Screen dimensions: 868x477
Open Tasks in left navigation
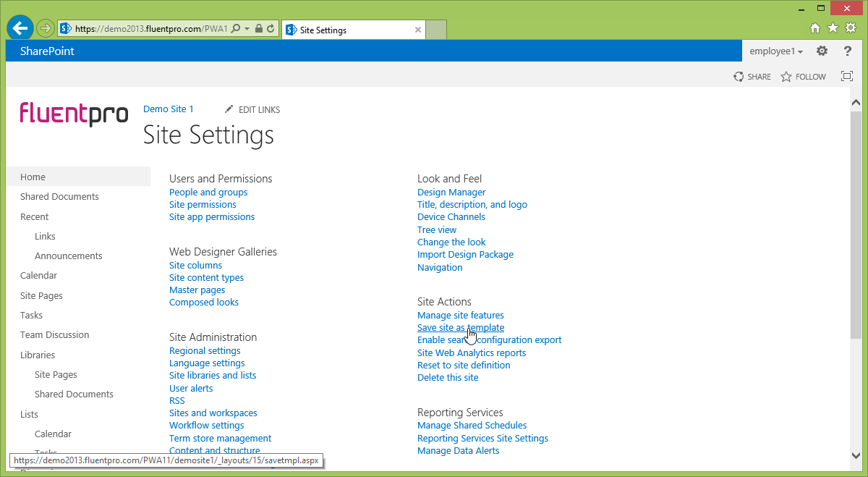tap(31, 315)
